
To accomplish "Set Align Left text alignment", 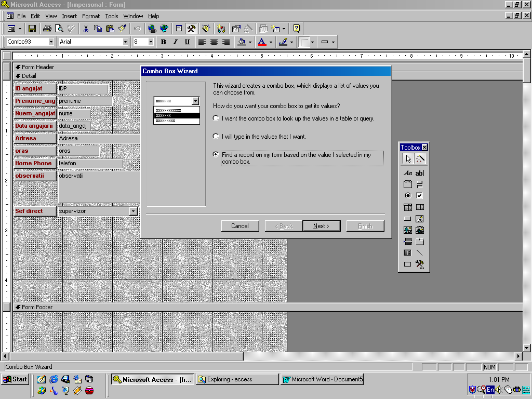I will (202, 42).
